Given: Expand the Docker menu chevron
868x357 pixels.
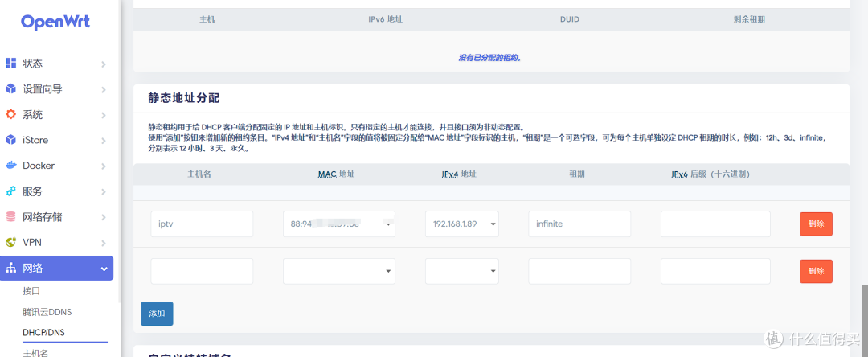Looking at the screenshot, I should click(104, 166).
